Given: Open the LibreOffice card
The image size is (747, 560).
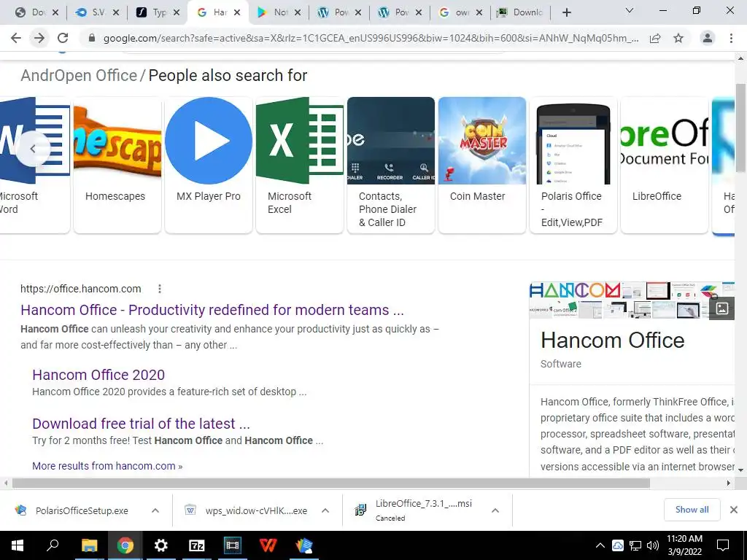Looking at the screenshot, I should [x=665, y=165].
